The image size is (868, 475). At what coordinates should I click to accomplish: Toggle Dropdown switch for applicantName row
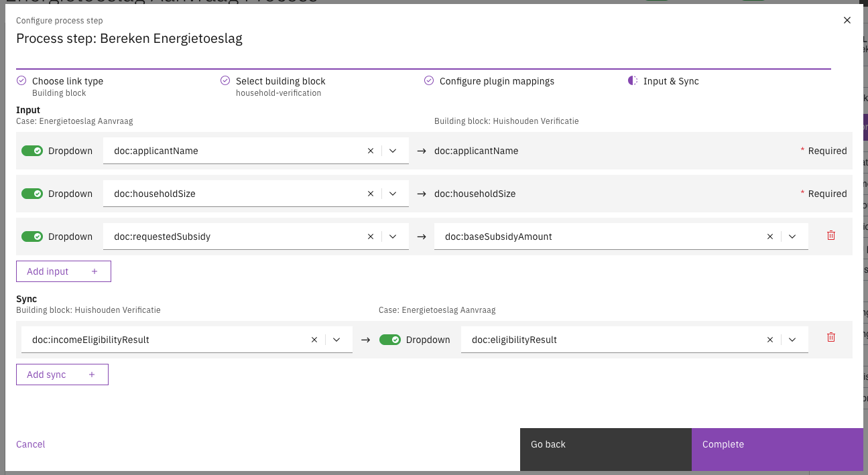[32, 151]
